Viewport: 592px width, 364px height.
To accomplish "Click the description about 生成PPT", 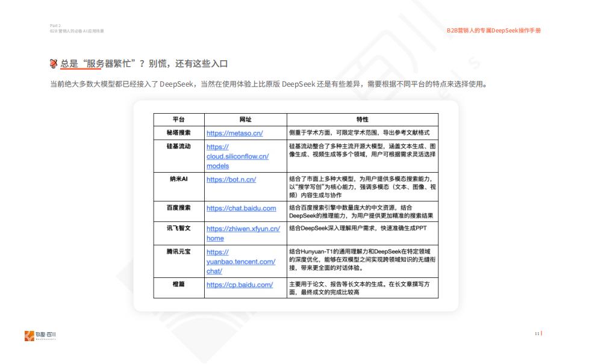I will (358, 228).
